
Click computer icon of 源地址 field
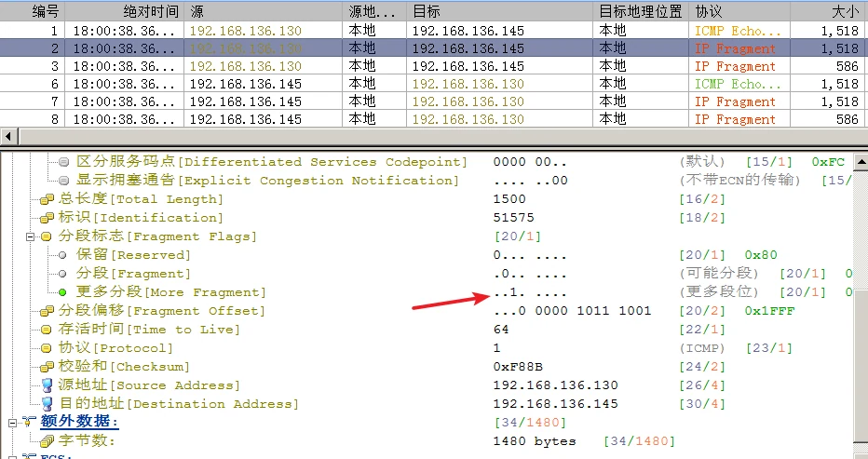pos(47,385)
